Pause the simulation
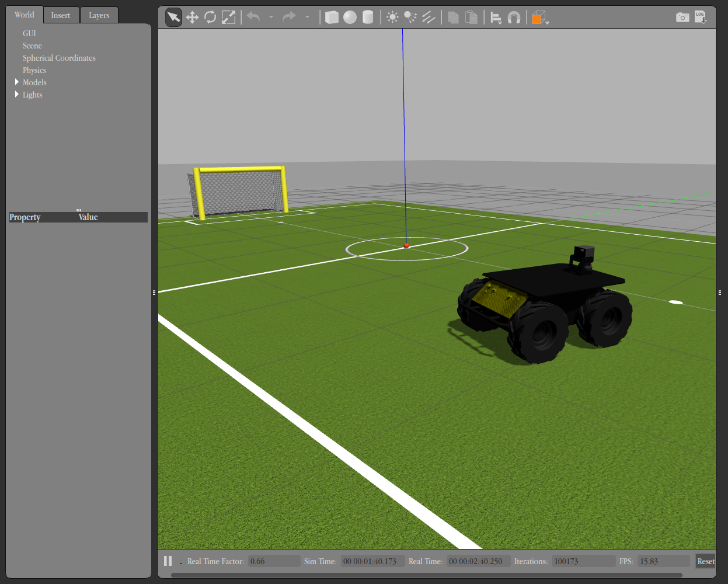The image size is (728, 584). (x=168, y=561)
